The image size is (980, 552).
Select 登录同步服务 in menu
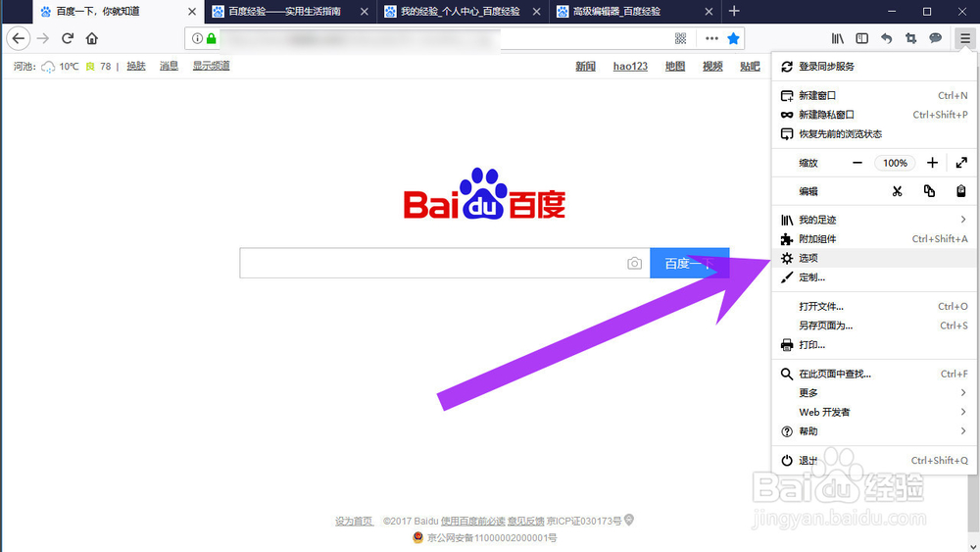pyautogui.click(x=874, y=67)
